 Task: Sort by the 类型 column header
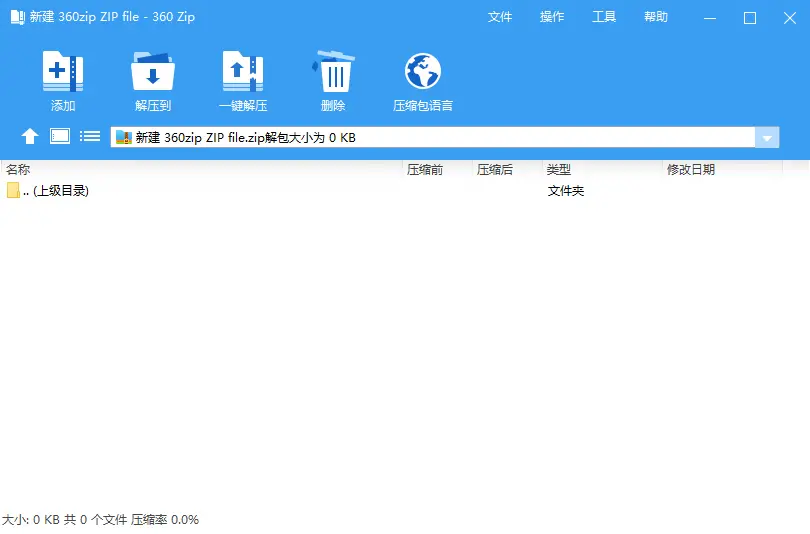pos(602,169)
